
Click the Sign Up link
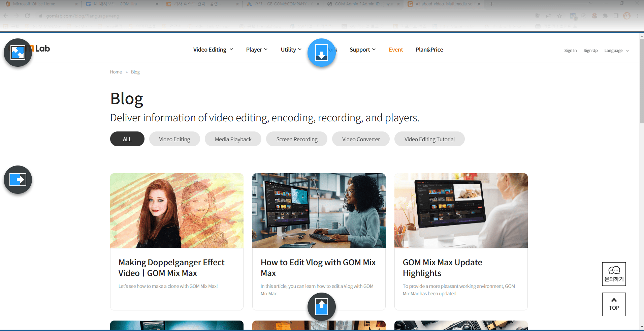coord(590,51)
